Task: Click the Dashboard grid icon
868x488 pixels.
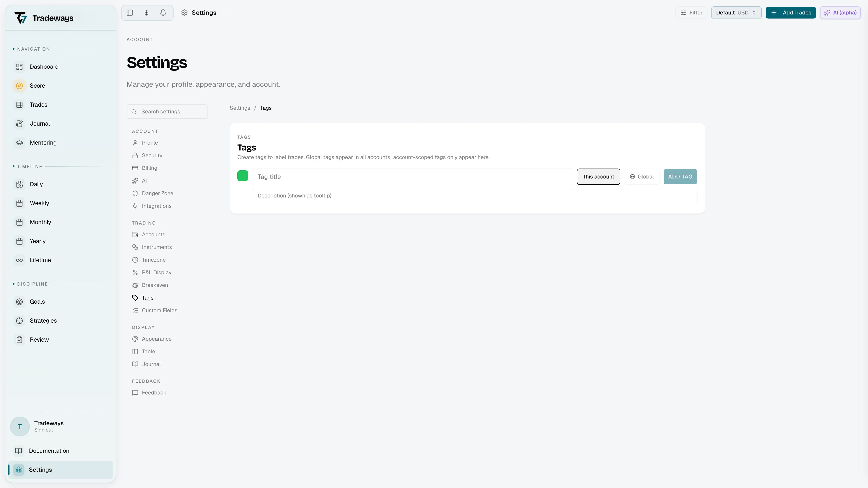Action: (19, 67)
